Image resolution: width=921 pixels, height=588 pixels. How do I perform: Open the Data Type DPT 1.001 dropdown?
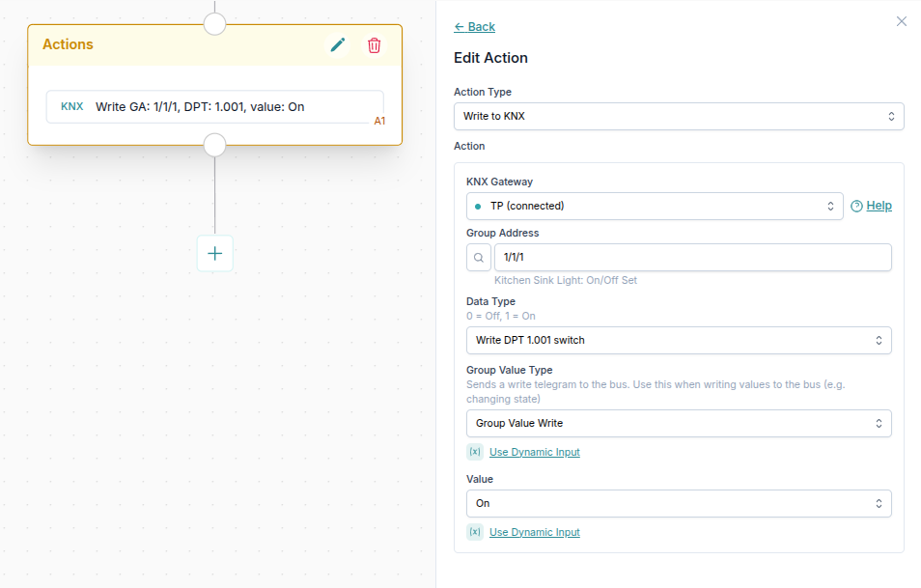[678, 340]
